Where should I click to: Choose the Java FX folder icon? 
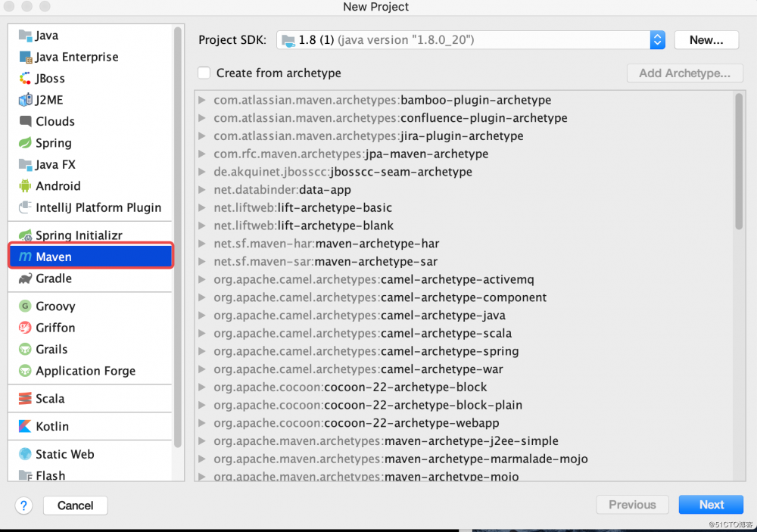[25, 165]
